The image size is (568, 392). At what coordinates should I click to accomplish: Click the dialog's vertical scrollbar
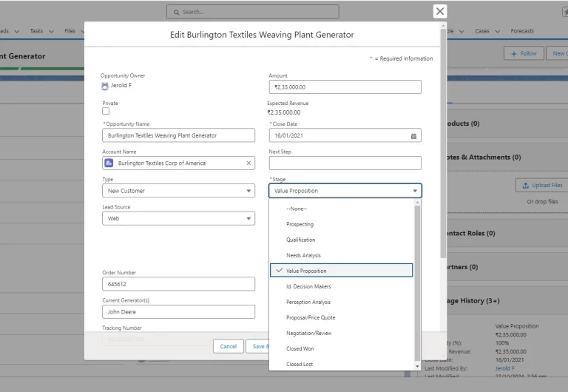point(443,143)
